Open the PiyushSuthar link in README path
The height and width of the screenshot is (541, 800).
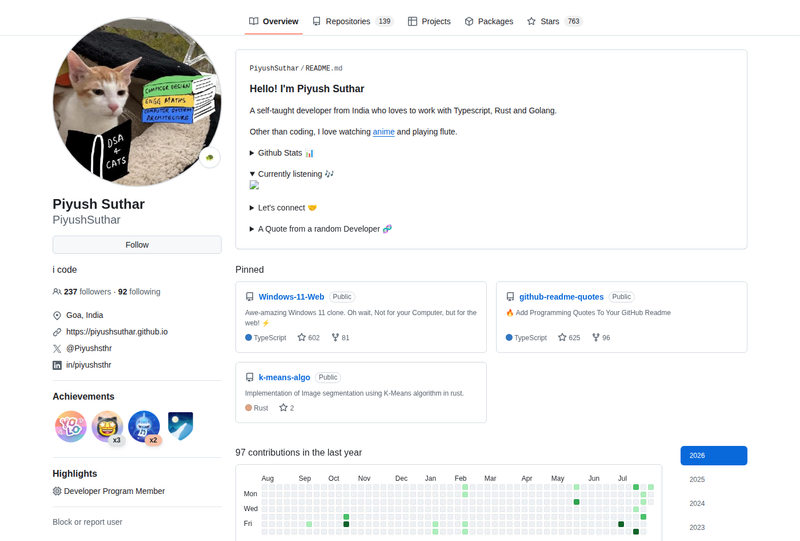(x=274, y=68)
